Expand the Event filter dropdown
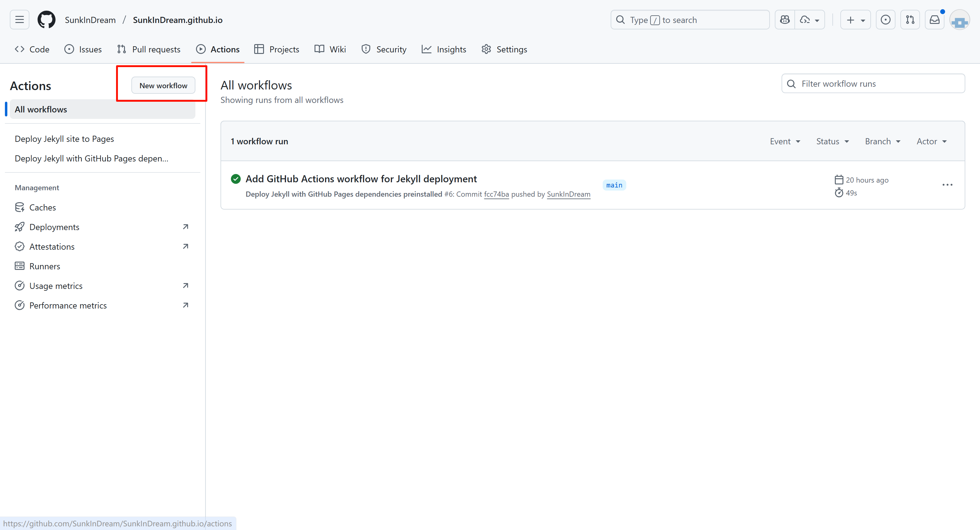The width and height of the screenshot is (980, 530). tap(785, 142)
